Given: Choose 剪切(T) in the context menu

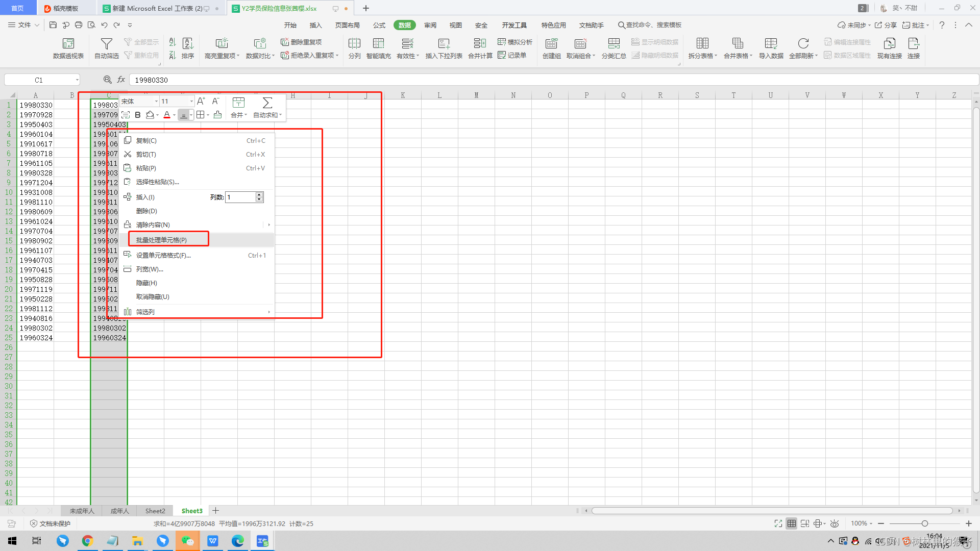Looking at the screenshot, I should point(197,155).
